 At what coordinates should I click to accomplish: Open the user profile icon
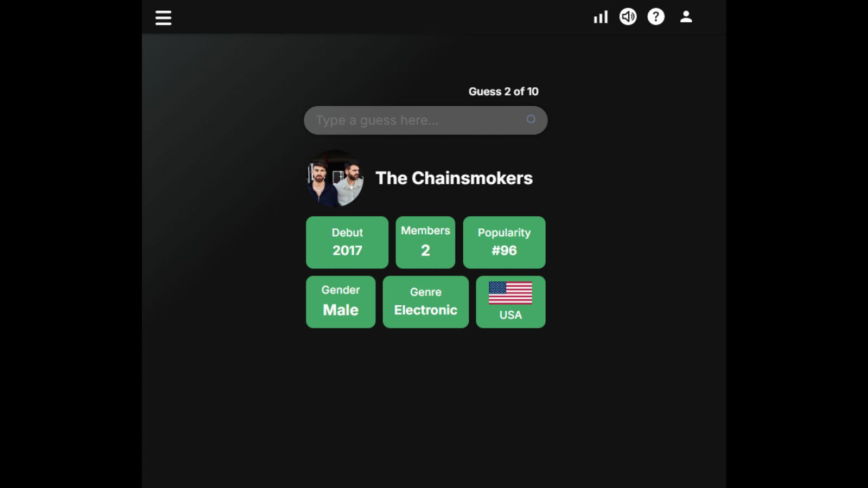686,17
